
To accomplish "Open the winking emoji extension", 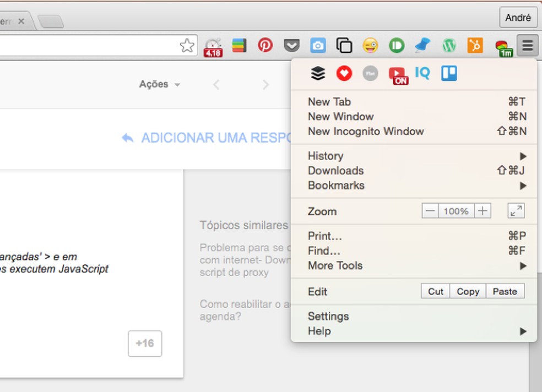I will 370,45.
